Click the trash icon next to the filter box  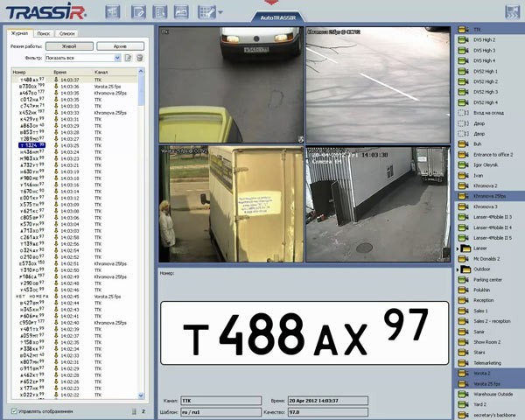click(x=139, y=57)
